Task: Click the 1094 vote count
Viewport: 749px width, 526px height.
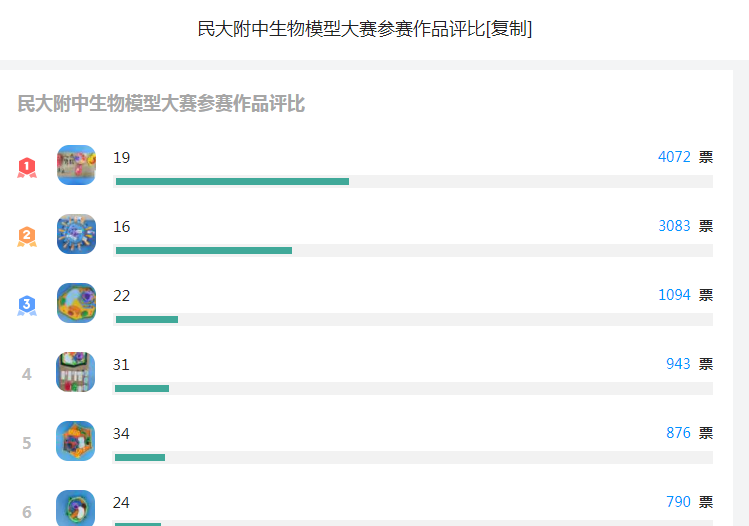Action: click(674, 295)
